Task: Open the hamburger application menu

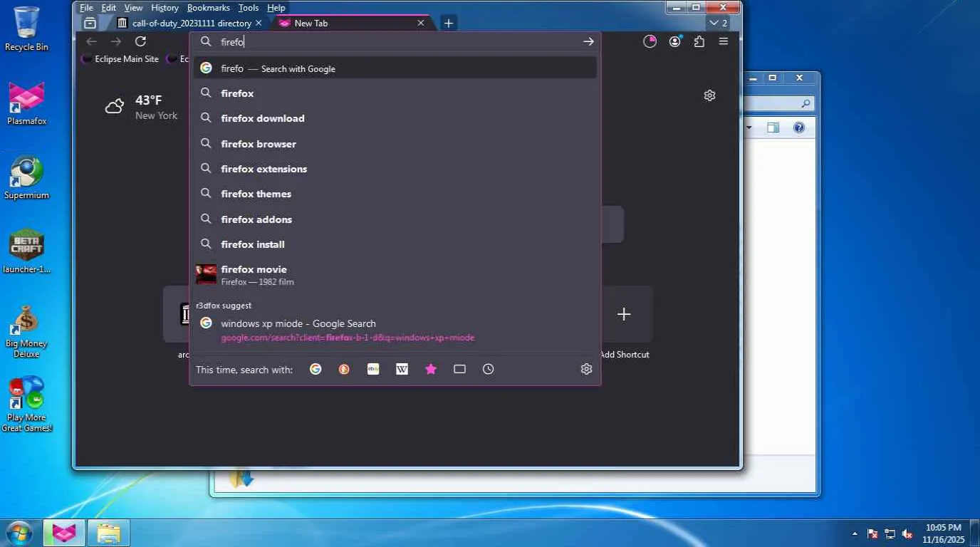Action: click(x=724, y=41)
